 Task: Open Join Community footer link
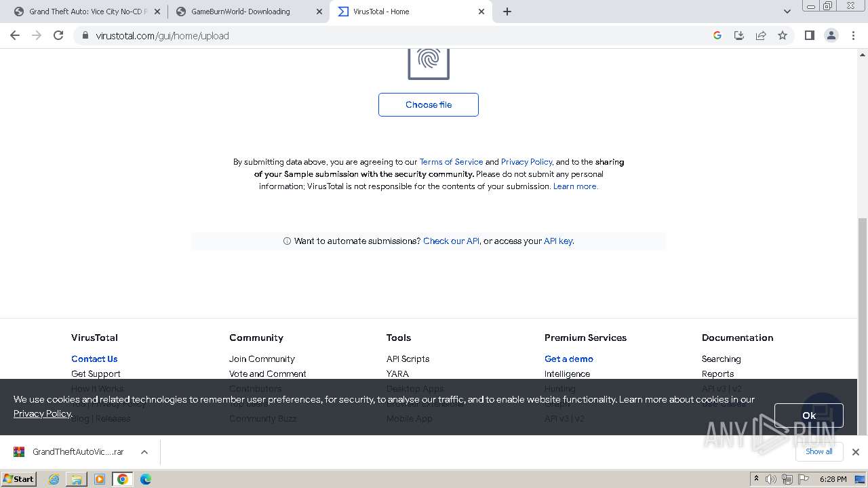(x=262, y=359)
